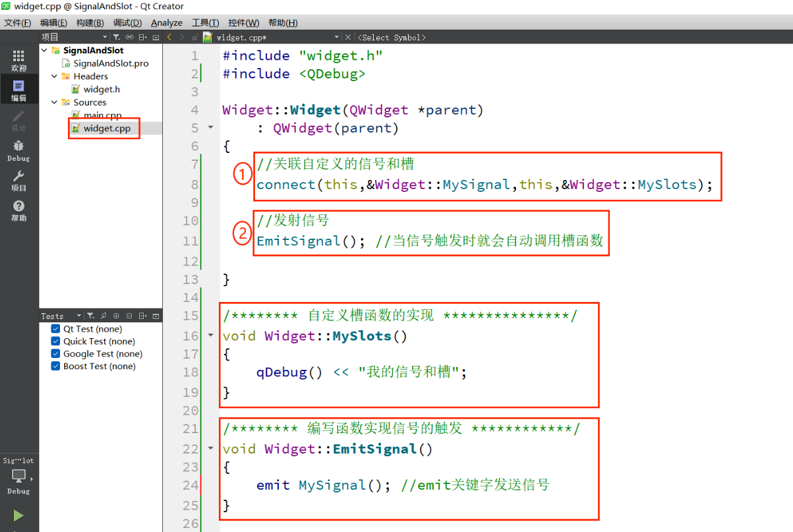The image size is (793, 532).
Task: Select the Headers folder label
Action: (90, 76)
